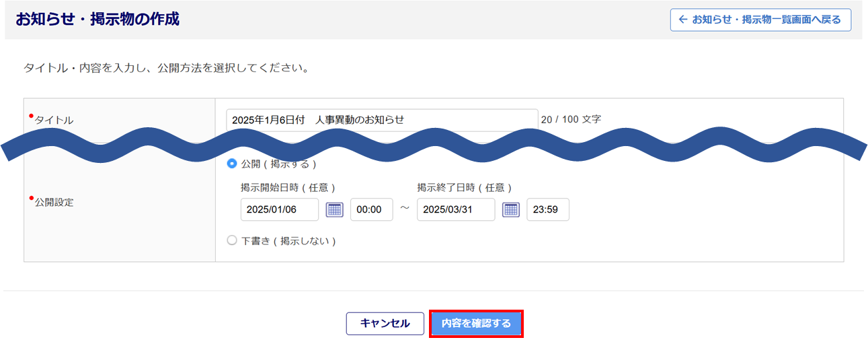This screenshot has width=868, height=344.
Task: Click the タイトル required field label
Action: coord(54,120)
